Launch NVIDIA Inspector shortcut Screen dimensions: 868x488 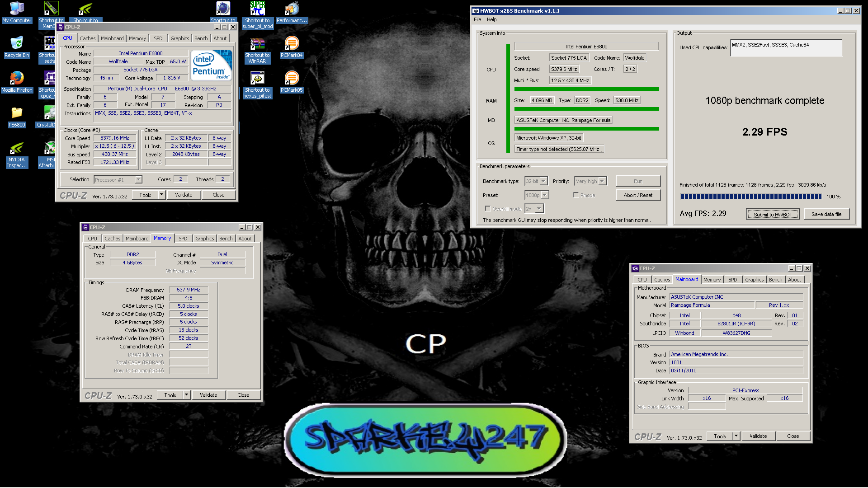17,155
